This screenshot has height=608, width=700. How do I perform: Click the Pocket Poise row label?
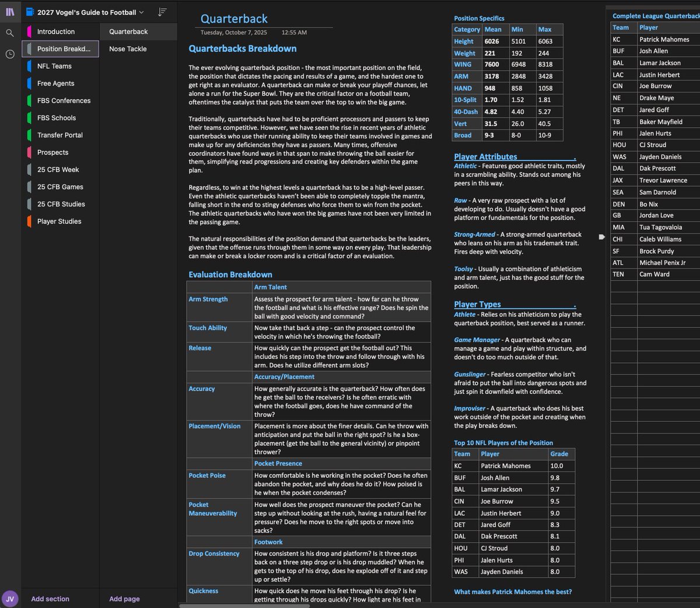207,476
